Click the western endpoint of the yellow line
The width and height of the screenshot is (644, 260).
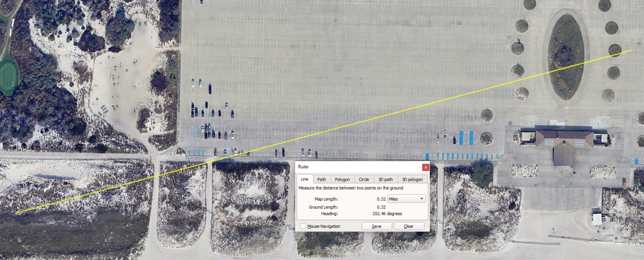(x=17, y=213)
